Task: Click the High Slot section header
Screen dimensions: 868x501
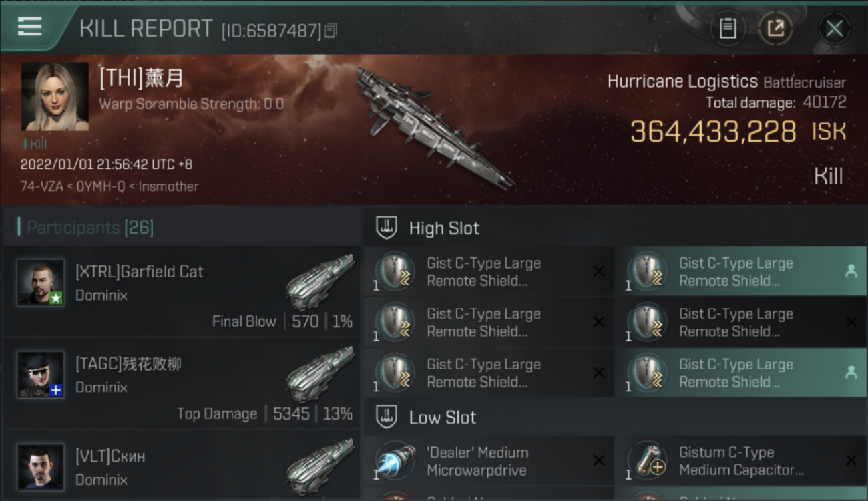Action: coord(444,228)
